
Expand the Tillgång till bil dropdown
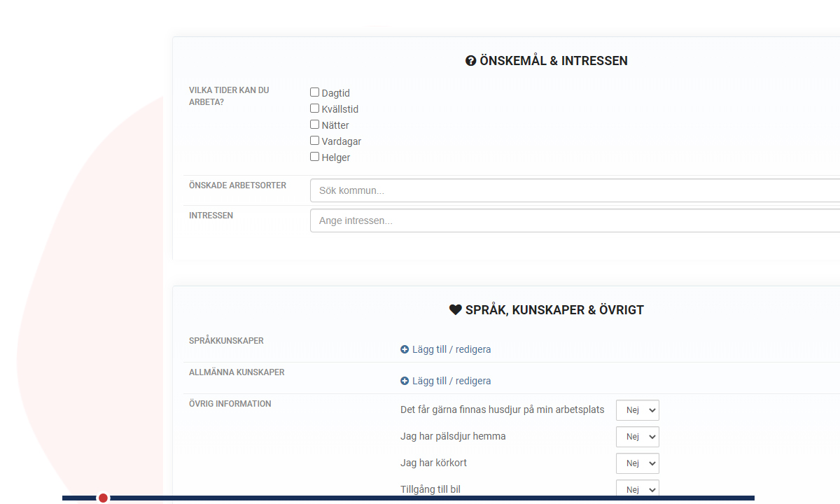pos(637,489)
